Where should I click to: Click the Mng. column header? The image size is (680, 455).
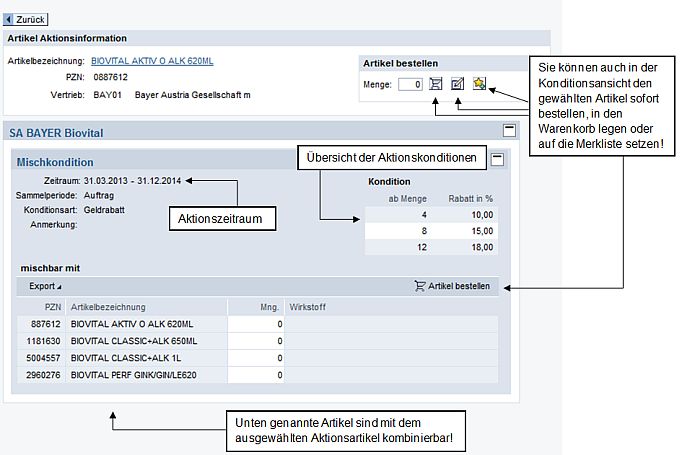point(269,307)
